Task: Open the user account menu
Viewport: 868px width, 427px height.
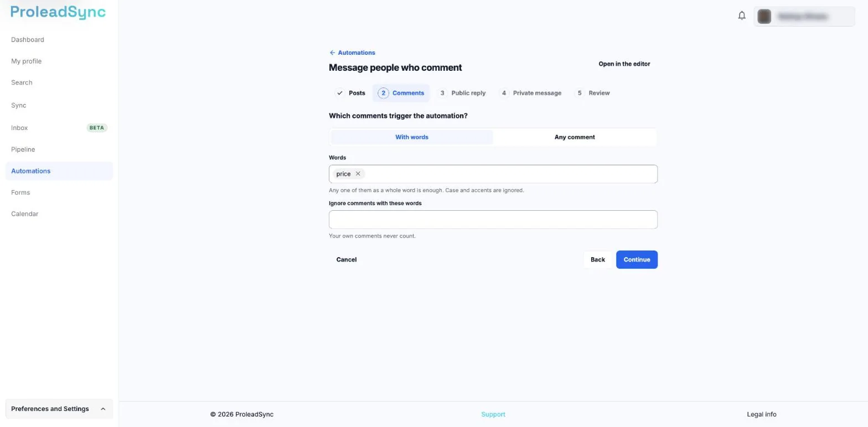Action: click(x=804, y=17)
